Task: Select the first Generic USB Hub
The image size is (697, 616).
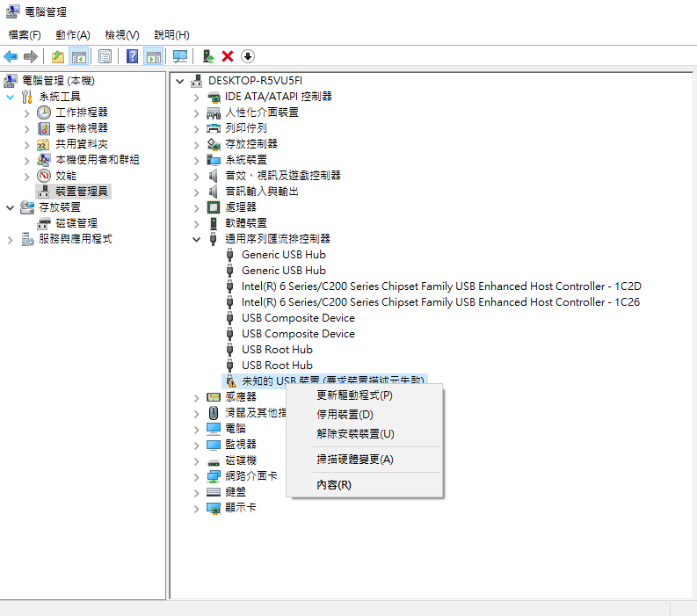Action: (x=284, y=255)
